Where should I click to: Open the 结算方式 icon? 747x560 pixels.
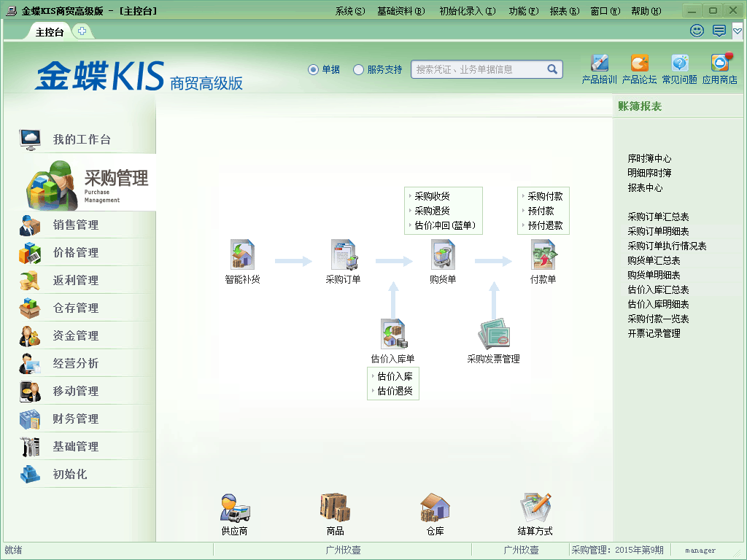535,507
